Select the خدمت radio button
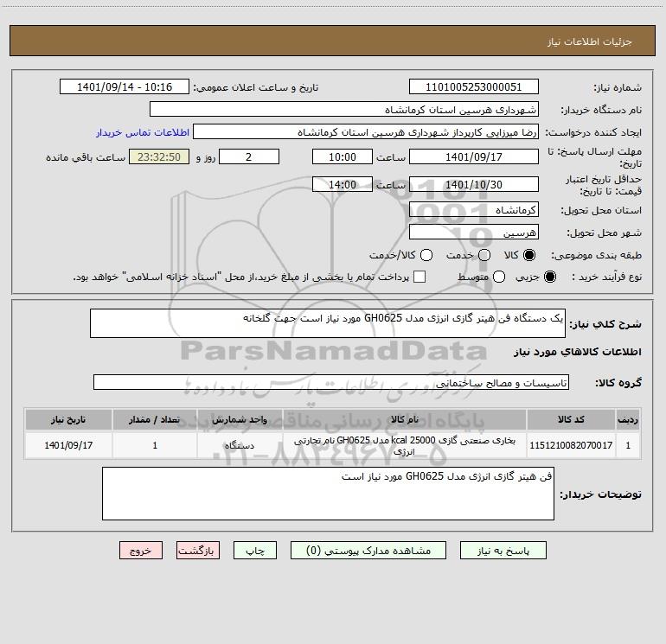Image resolution: width=666 pixels, height=644 pixels. (484, 255)
